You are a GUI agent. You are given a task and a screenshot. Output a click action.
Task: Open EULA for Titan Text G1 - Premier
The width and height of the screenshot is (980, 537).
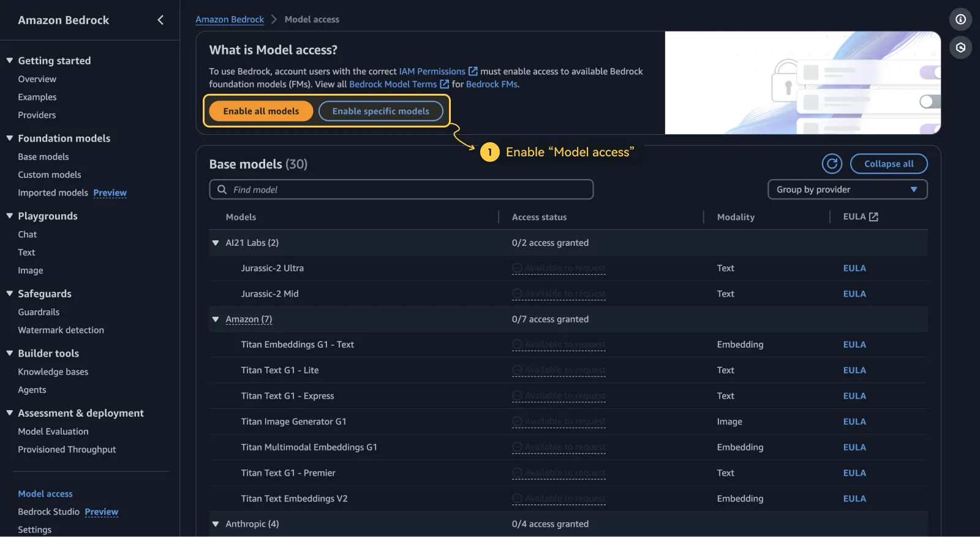point(854,473)
